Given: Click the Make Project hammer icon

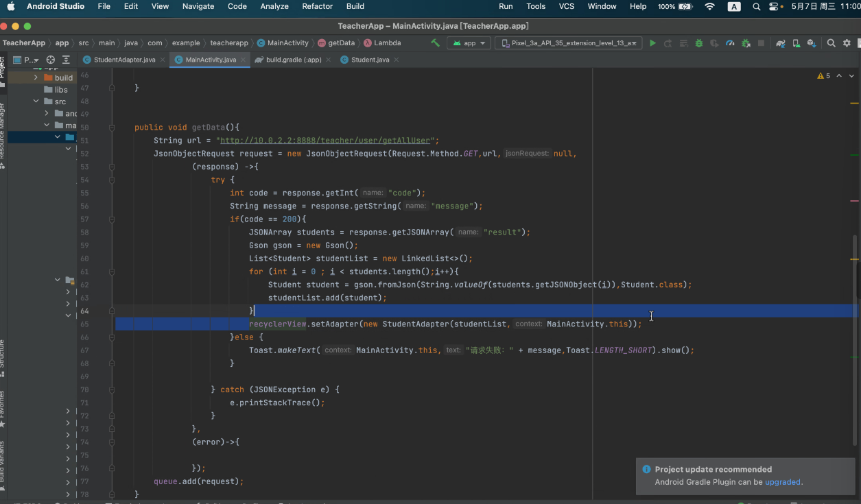Looking at the screenshot, I should (x=435, y=43).
